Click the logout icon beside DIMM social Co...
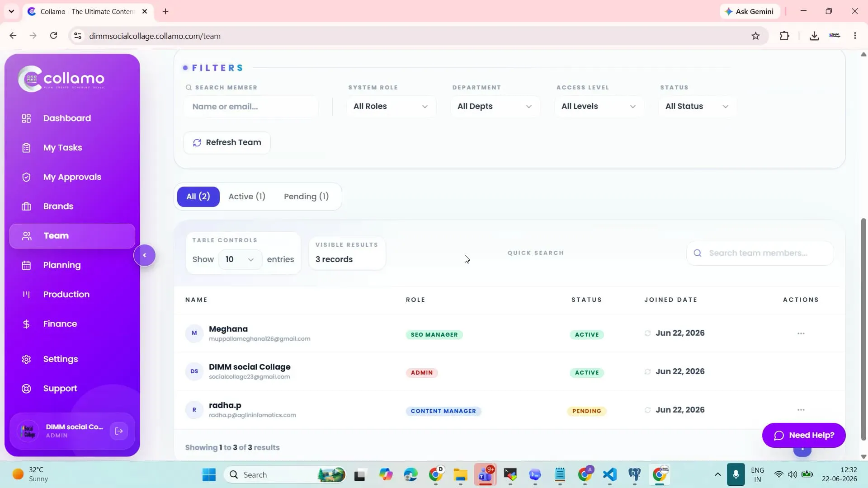 coord(119,431)
